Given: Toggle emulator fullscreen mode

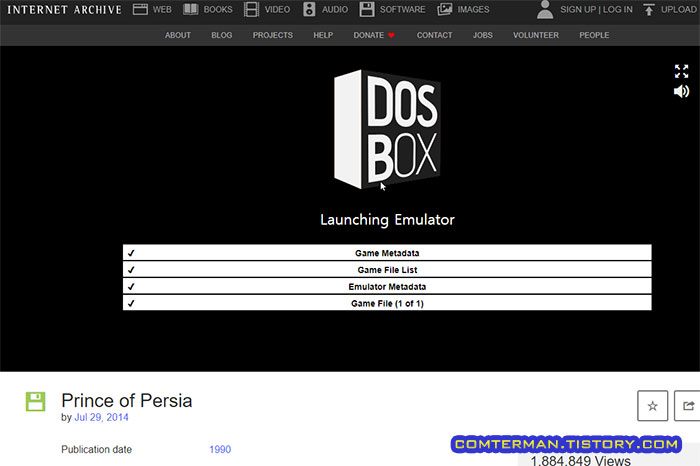Looking at the screenshot, I should pyautogui.click(x=681, y=71).
